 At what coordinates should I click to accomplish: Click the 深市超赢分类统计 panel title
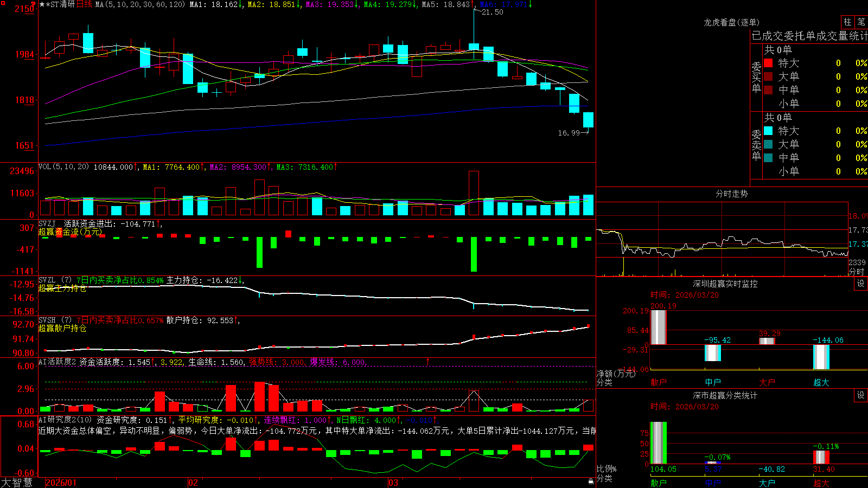(725, 395)
